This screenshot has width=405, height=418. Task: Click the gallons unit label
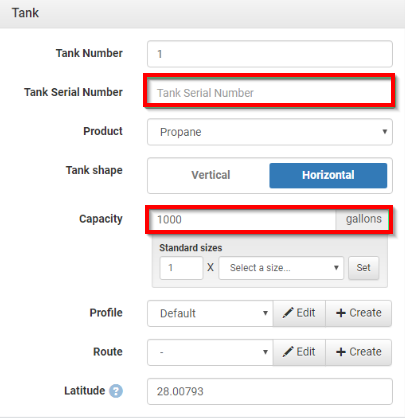[x=363, y=219]
